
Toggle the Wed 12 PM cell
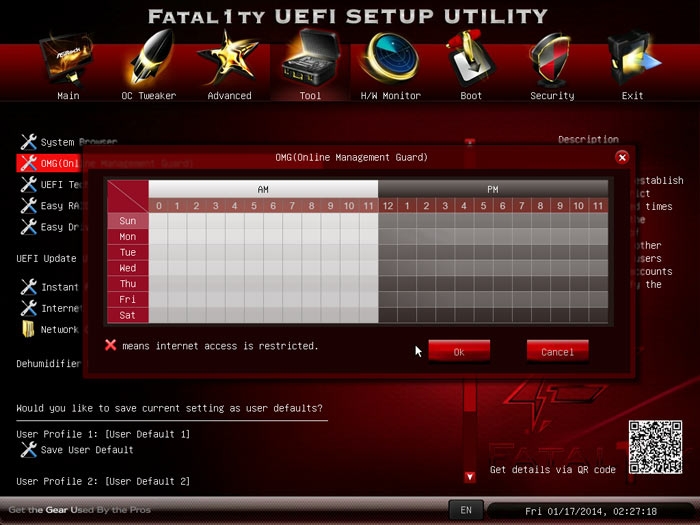(x=388, y=268)
